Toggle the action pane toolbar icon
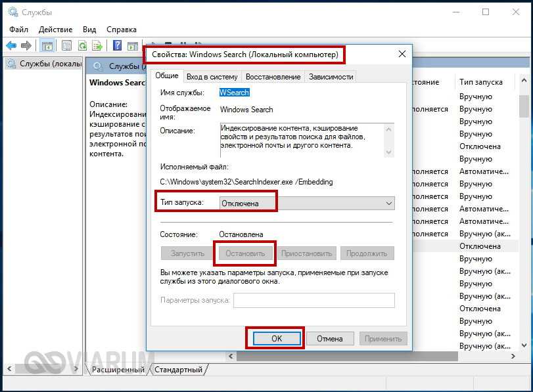The width and height of the screenshot is (533, 392). point(133,45)
